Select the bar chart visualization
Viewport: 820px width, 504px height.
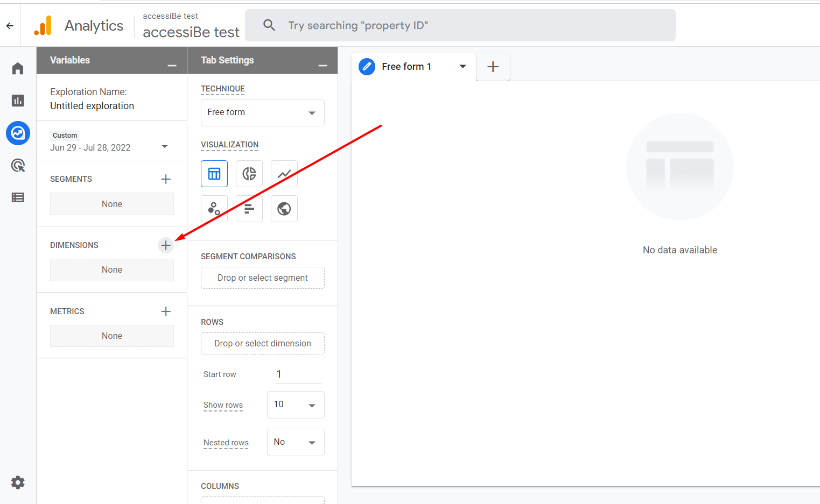[249, 209]
